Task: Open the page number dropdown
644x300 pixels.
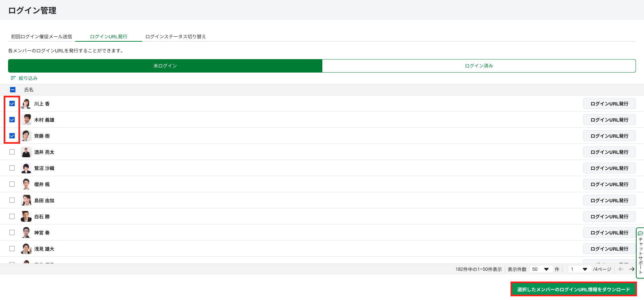Action: tap(579, 269)
